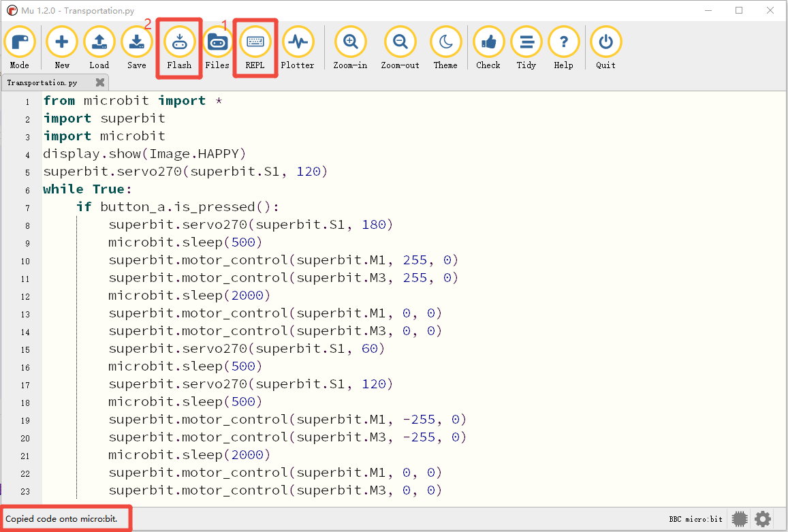This screenshot has height=532, width=788.
Task: Open the Files panel
Action: (x=217, y=48)
